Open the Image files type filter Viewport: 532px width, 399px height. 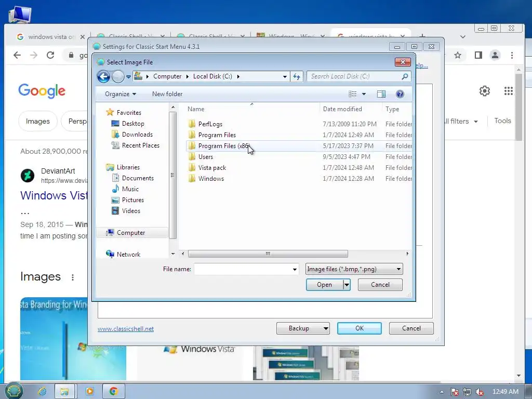[354, 269]
